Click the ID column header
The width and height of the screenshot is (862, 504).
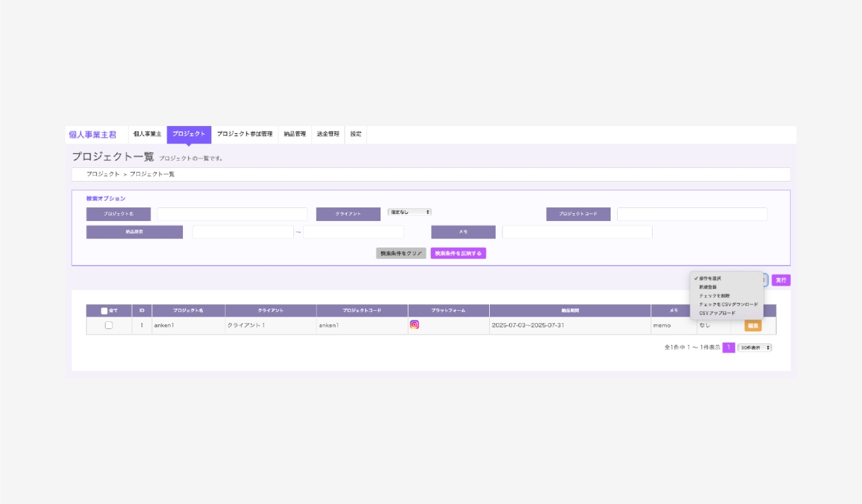click(142, 311)
